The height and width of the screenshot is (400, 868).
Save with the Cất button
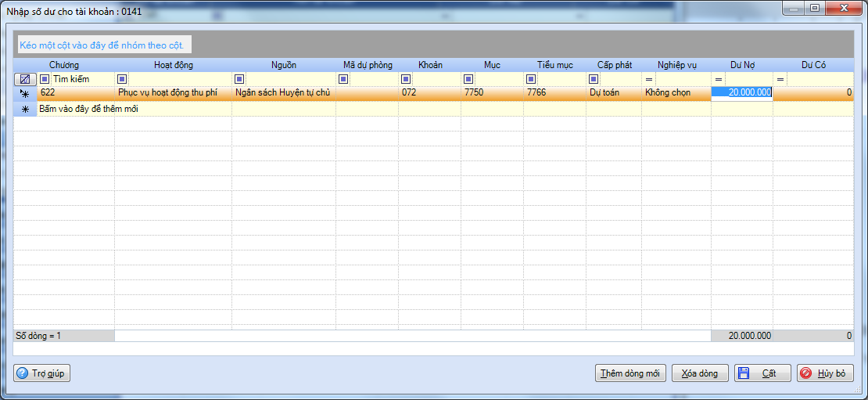(762, 373)
